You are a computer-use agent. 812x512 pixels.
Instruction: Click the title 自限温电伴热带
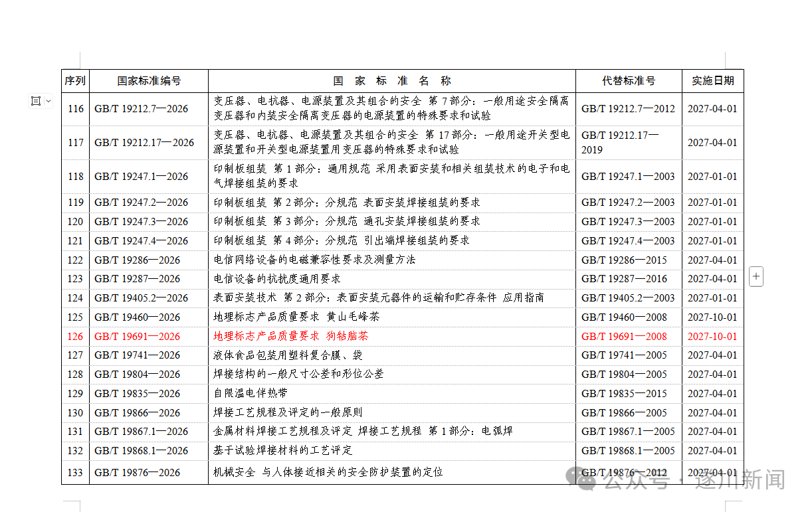pyautogui.click(x=251, y=393)
